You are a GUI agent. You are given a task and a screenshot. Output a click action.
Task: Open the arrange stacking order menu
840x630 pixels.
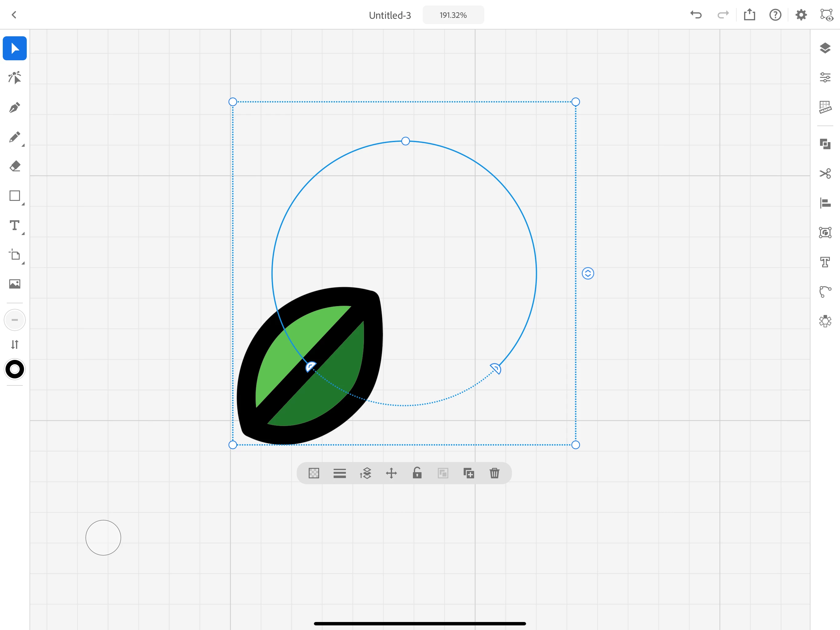point(365,473)
